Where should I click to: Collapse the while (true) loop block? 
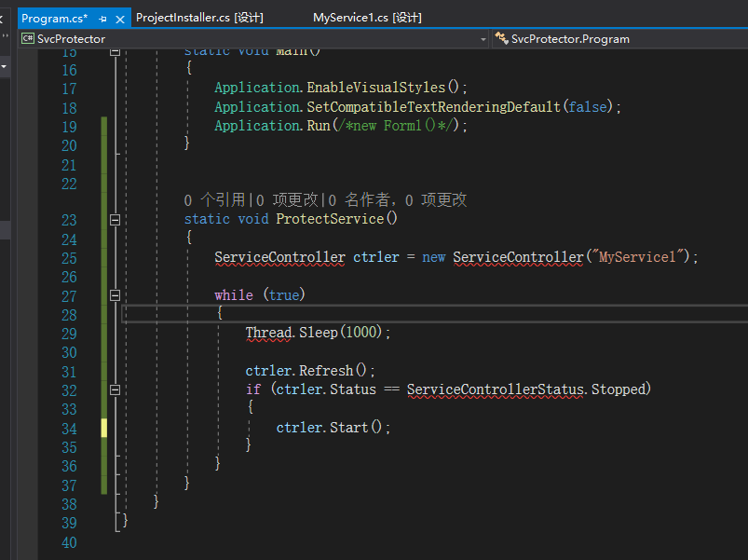[x=116, y=295]
